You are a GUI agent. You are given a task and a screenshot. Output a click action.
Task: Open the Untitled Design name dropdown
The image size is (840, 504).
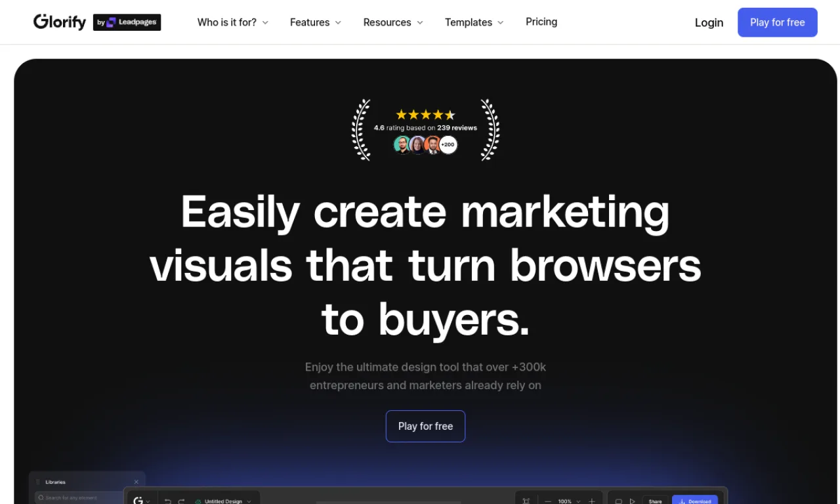pyautogui.click(x=223, y=501)
